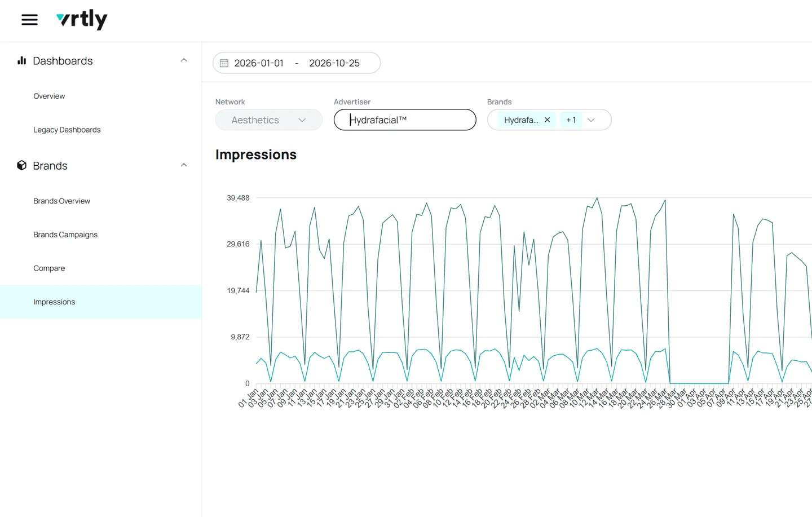Click the Impressions chart title
The image size is (812, 517).
[256, 154]
